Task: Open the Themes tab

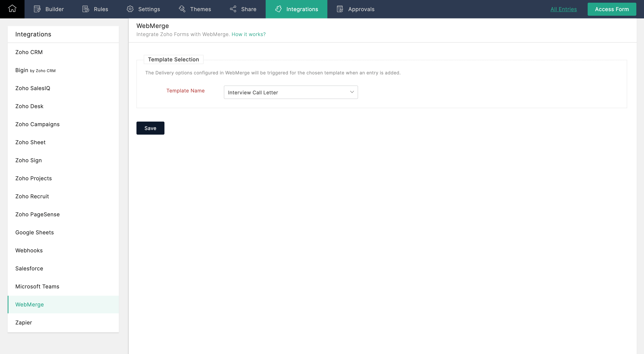Action: (x=195, y=9)
